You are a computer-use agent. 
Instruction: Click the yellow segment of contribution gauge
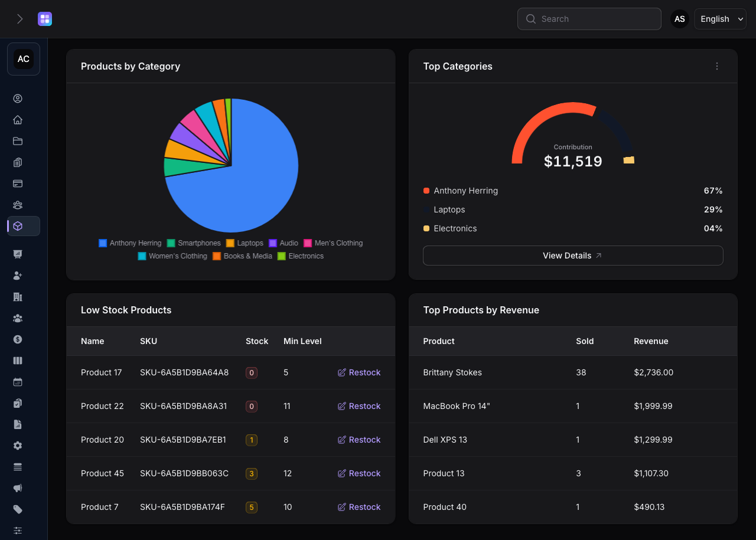tap(629, 160)
